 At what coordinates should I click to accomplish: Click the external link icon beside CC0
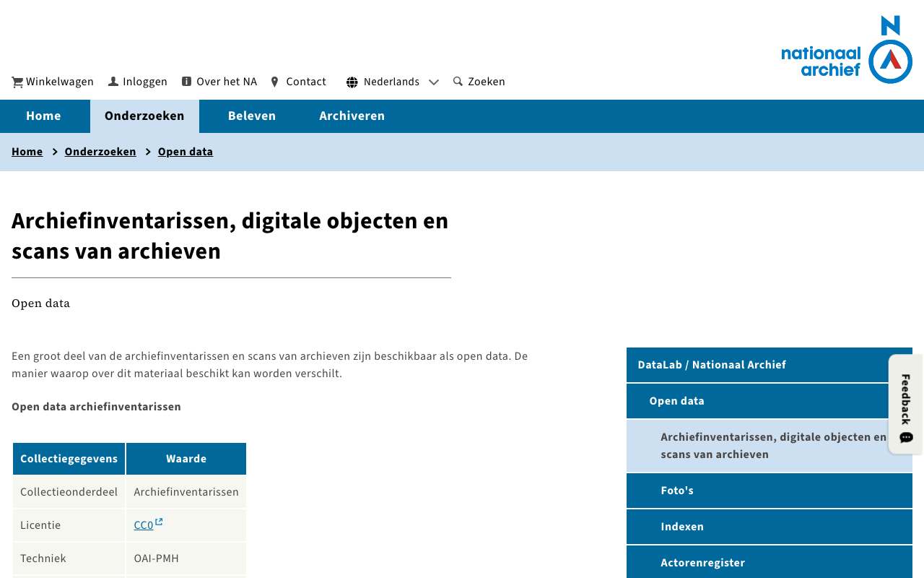point(159,522)
